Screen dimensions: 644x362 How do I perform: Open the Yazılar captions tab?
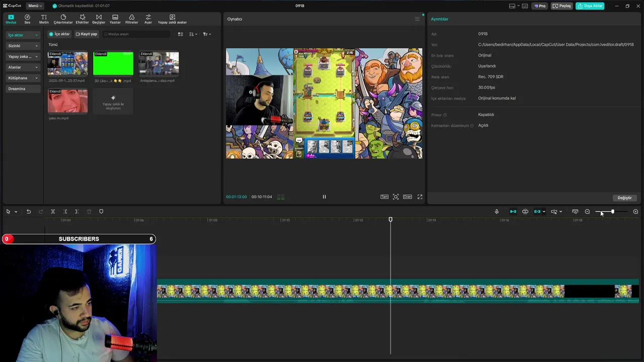[x=115, y=19]
